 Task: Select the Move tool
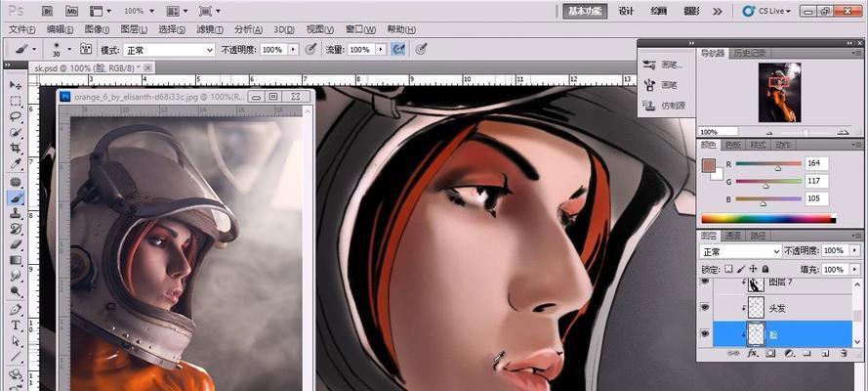[16, 85]
